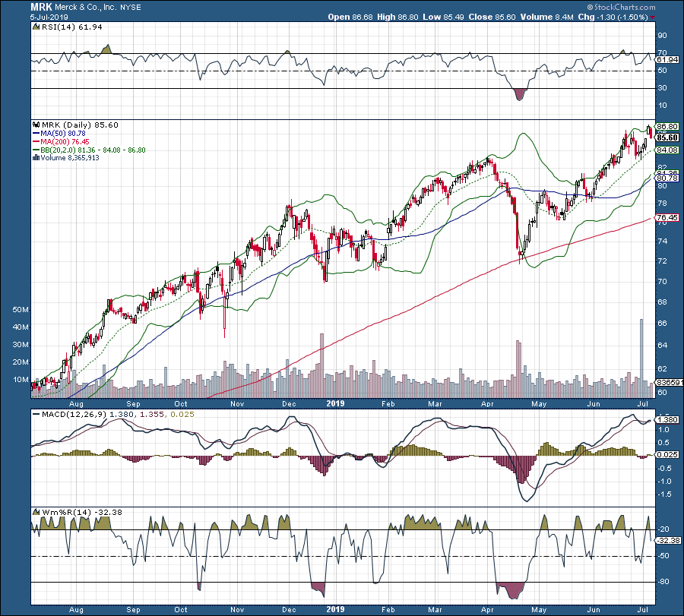The height and width of the screenshot is (616, 684).
Task: Click the boxed 85.60 price axis label
Action: click(x=667, y=137)
